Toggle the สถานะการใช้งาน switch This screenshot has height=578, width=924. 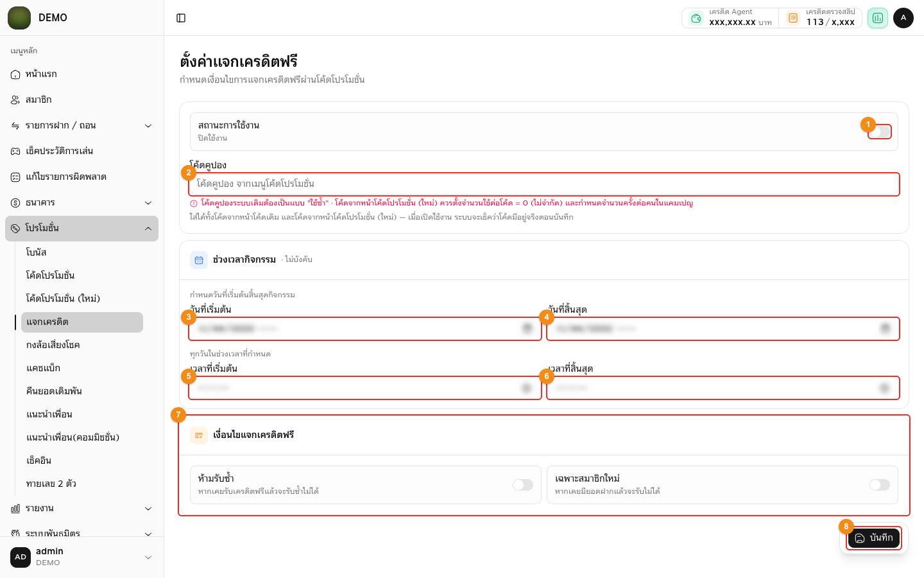(880, 132)
